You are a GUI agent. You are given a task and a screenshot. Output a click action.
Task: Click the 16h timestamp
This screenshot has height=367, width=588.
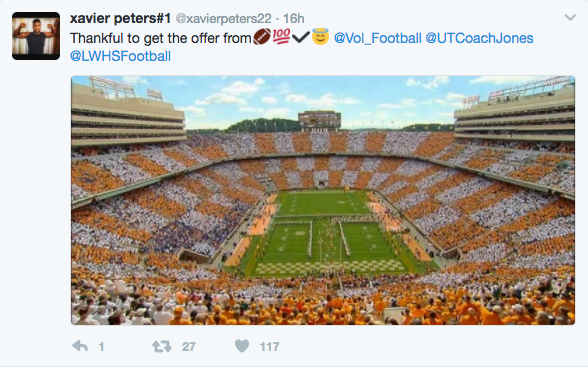294,18
